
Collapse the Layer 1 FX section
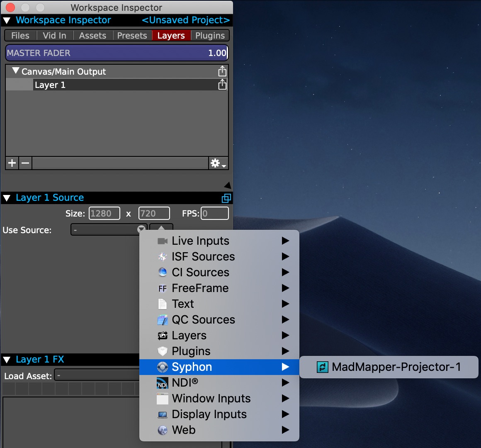click(x=7, y=359)
